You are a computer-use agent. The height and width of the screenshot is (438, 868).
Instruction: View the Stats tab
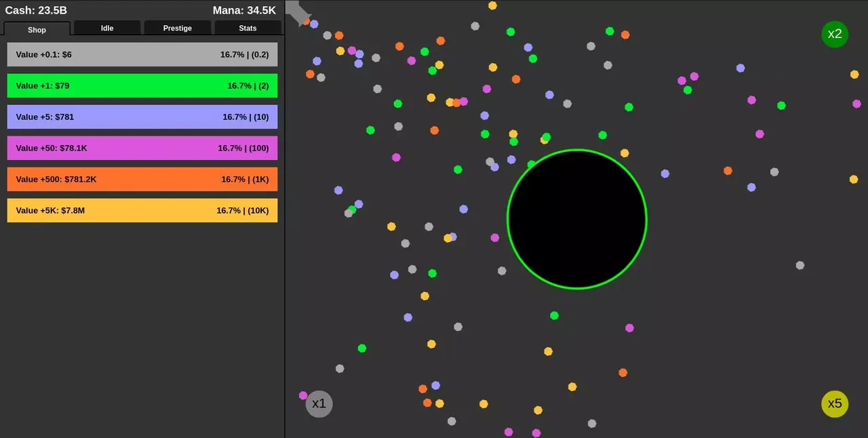coord(247,28)
